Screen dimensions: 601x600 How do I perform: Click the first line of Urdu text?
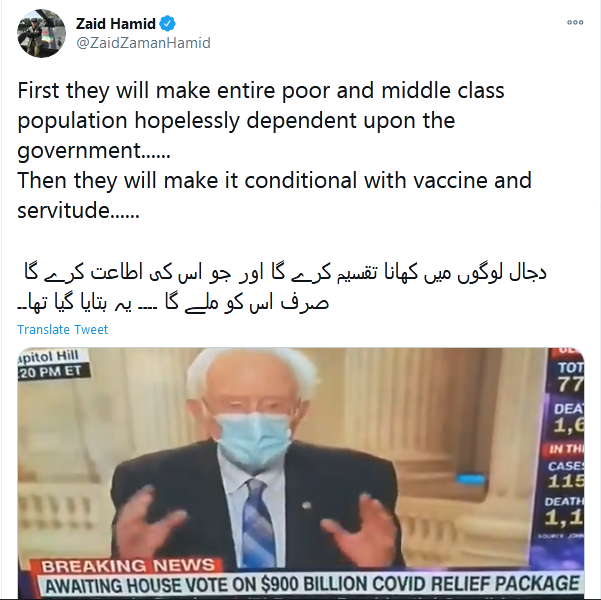point(285,272)
